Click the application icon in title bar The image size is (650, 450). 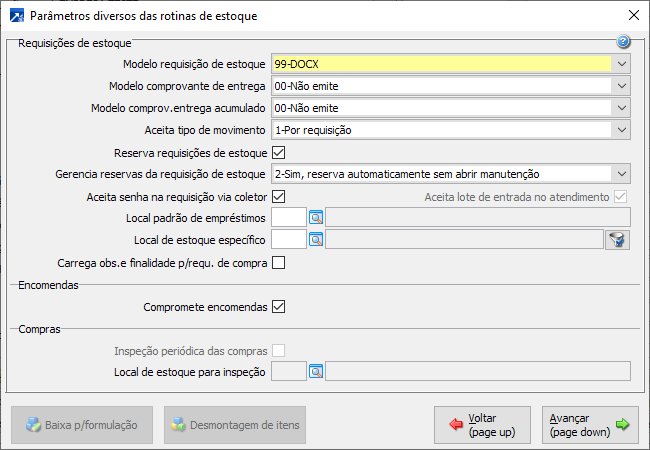(x=17, y=16)
